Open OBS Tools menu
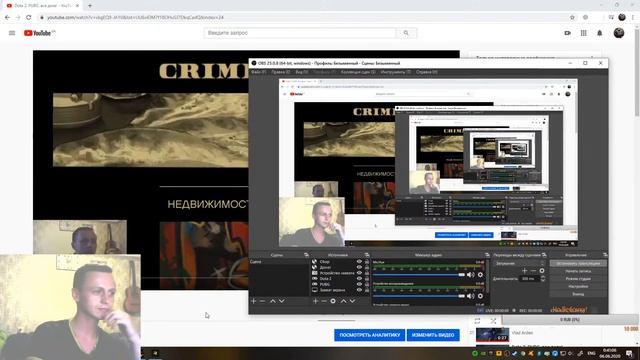 396,72
